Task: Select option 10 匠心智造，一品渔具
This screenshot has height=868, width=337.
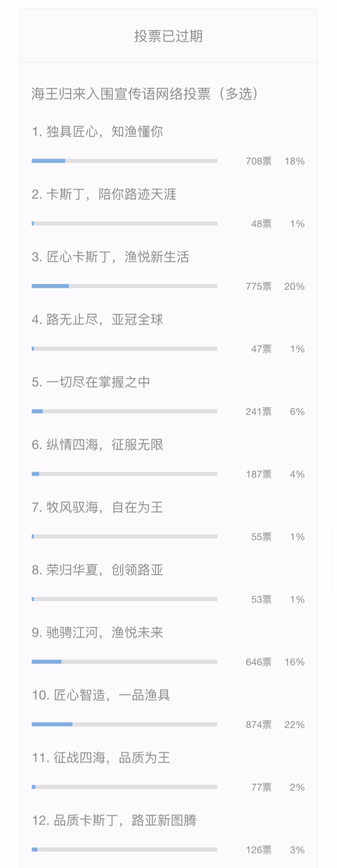Action: click(x=101, y=695)
